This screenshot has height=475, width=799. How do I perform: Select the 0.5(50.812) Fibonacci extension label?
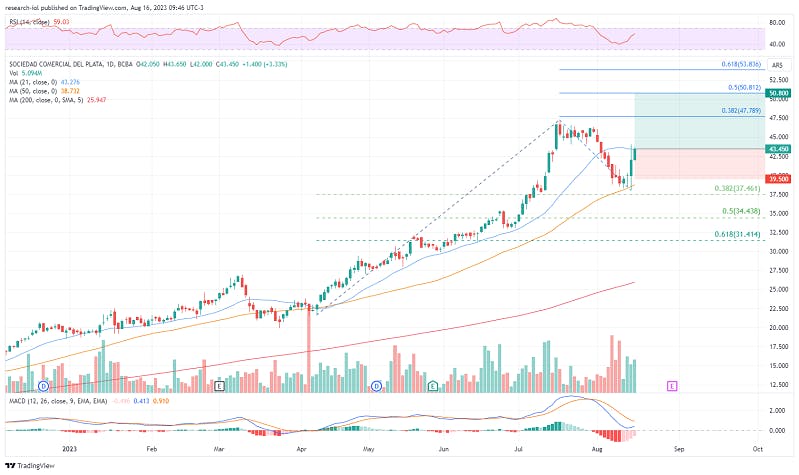click(744, 88)
